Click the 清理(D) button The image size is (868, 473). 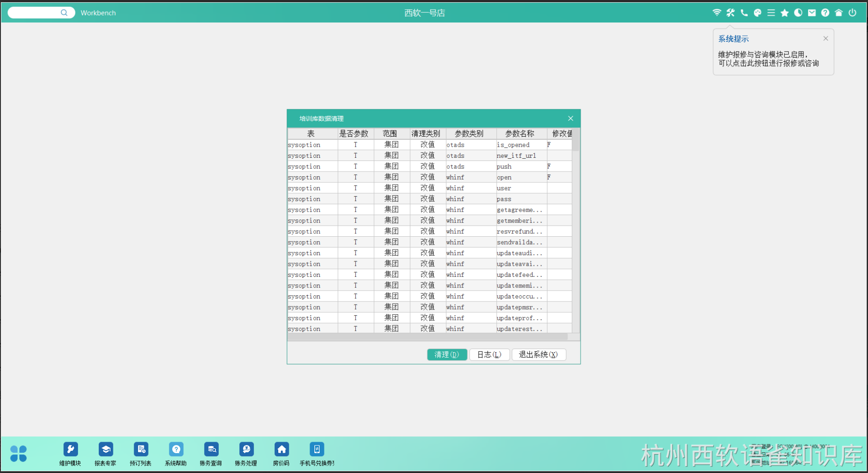[447, 354]
